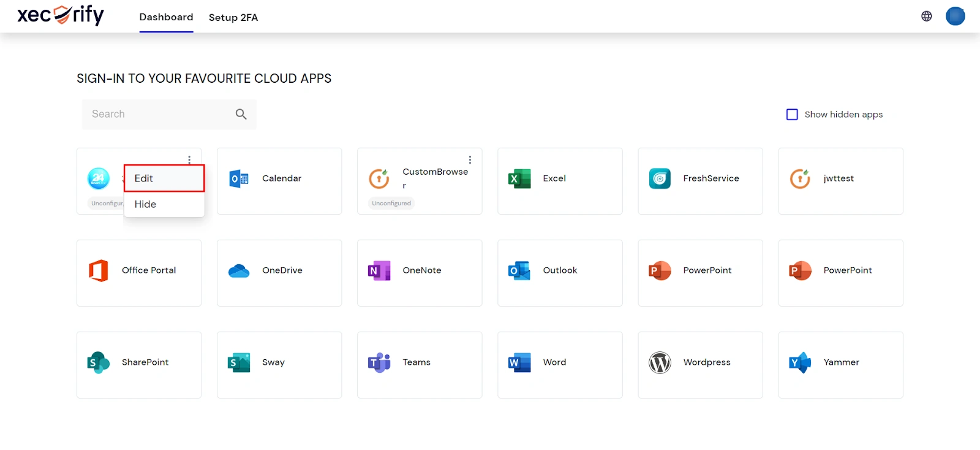Screen dimensions: 980x450
Task: Open the Office Portal app label
Action: [149, 270]
